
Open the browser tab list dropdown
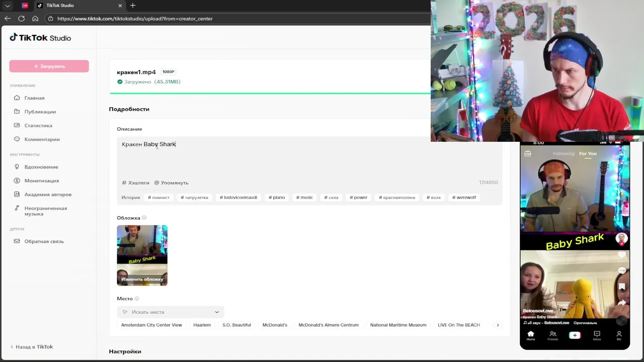[x=7, y=6]
